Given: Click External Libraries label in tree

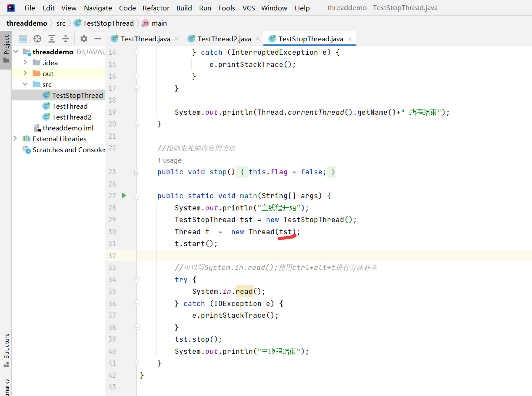Looking at the screenshot, I should click(60, 139).
